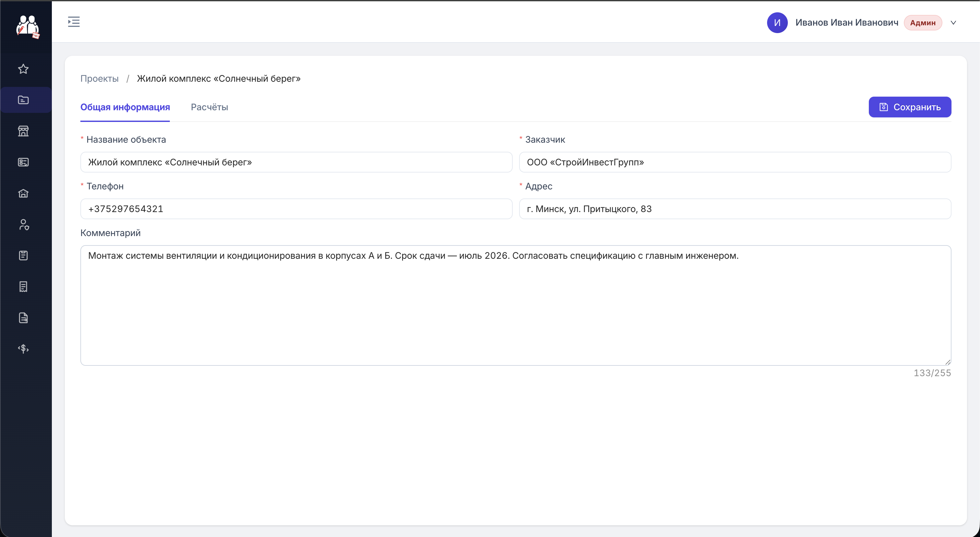Switch to the Расчёты tab
Screen dimensions: 980x537
tap(209, 107)
